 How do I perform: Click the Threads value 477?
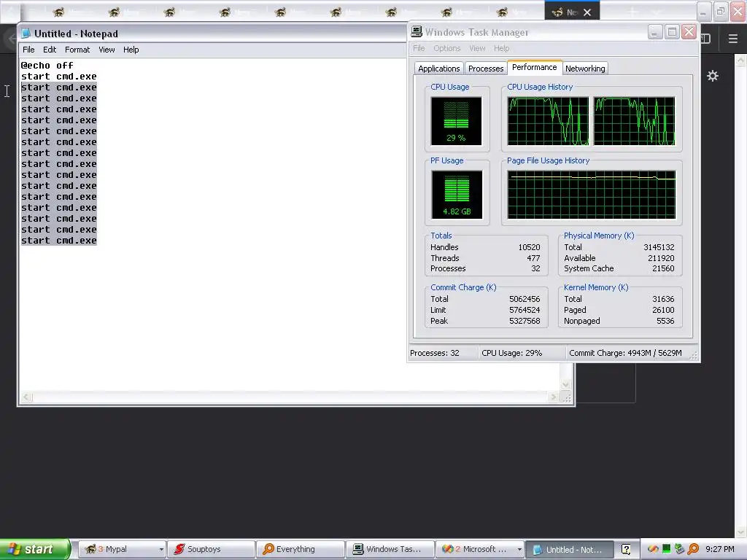tap(533, 258)
